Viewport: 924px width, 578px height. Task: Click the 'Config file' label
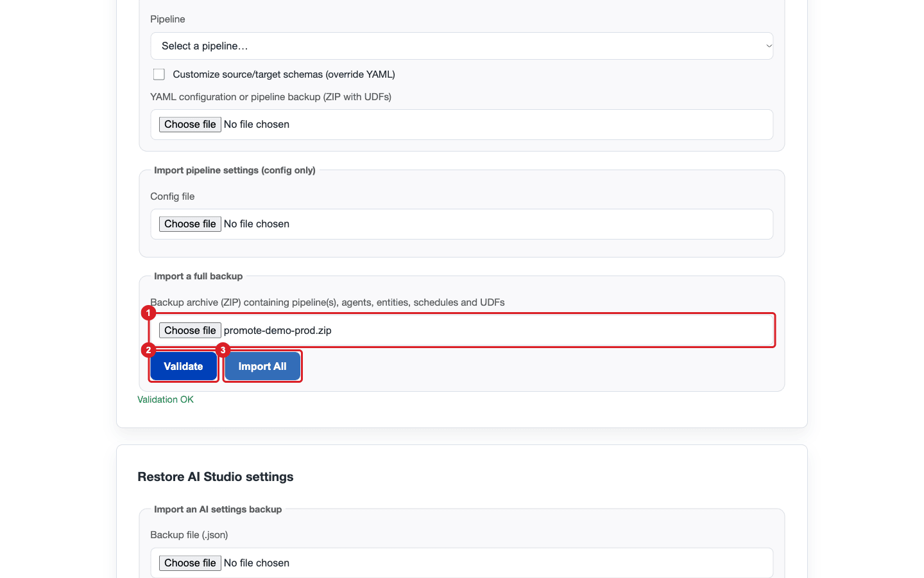tap(173, 197)
